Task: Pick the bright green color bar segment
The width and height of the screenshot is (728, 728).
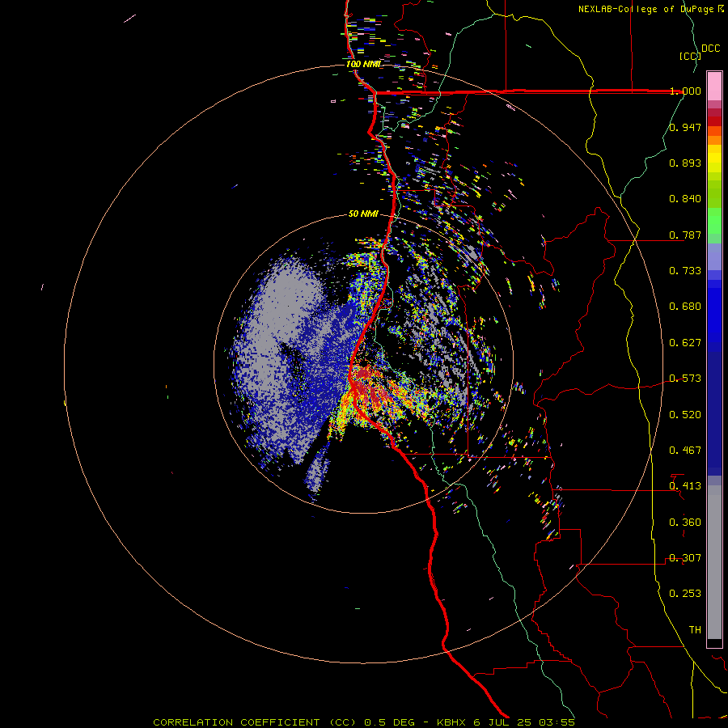Action: point(714,221)
